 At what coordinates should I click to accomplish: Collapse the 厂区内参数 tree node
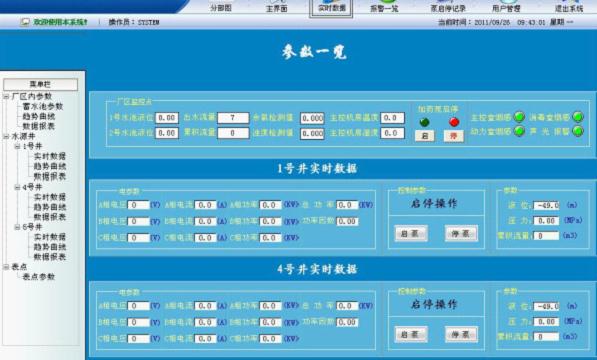pos(6,97)
